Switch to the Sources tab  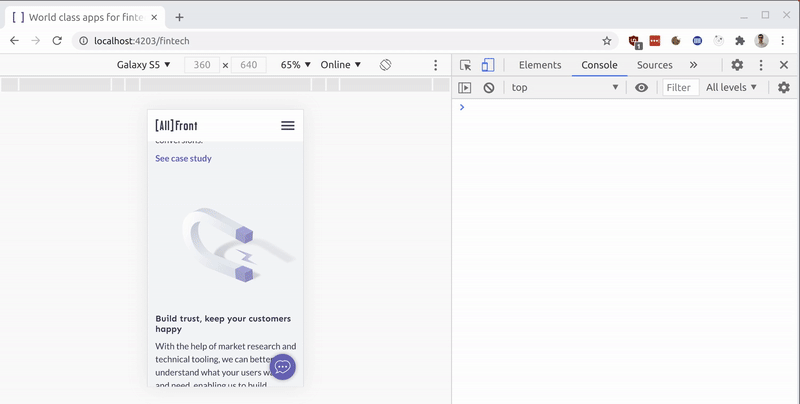point(655,65)
